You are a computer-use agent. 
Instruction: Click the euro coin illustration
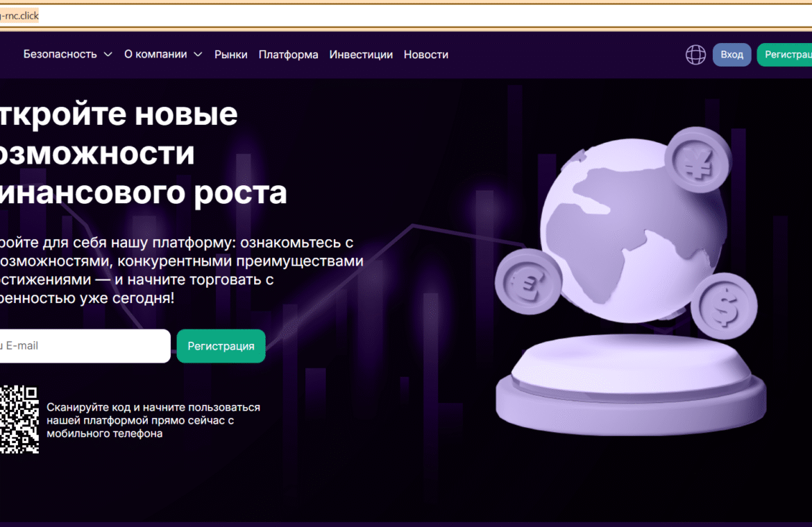(528, 282)
